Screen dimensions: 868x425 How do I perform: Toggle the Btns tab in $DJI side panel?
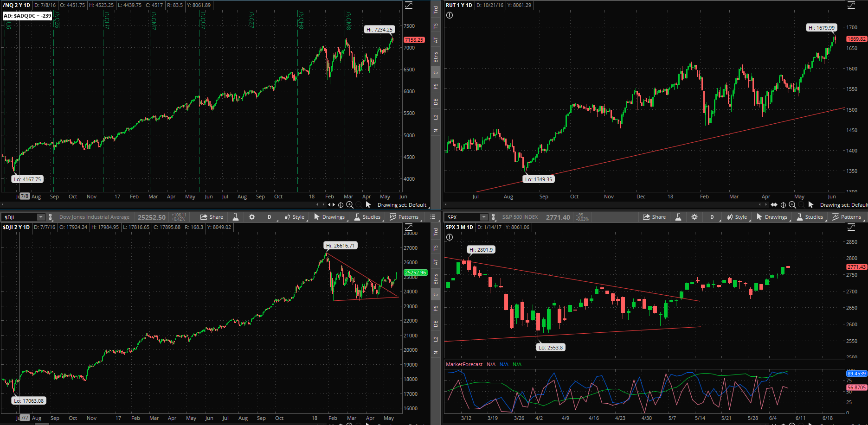[x=436, y=279]
